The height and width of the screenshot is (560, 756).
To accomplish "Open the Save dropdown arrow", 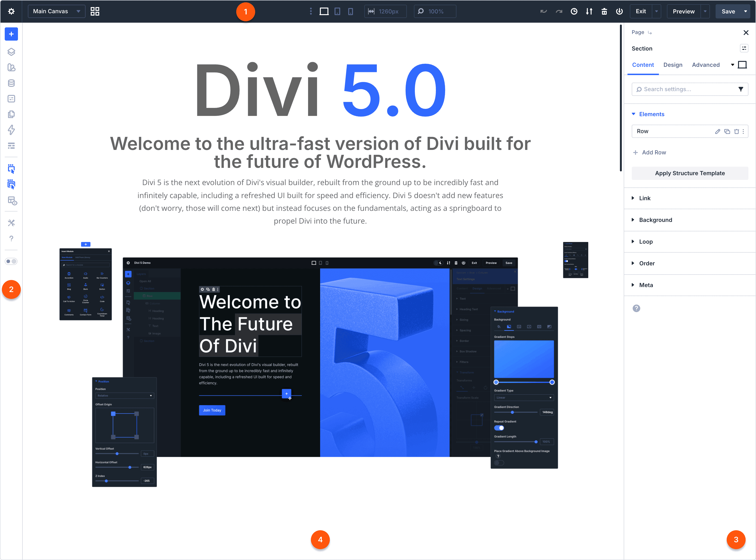I will (x=745, y=12).
